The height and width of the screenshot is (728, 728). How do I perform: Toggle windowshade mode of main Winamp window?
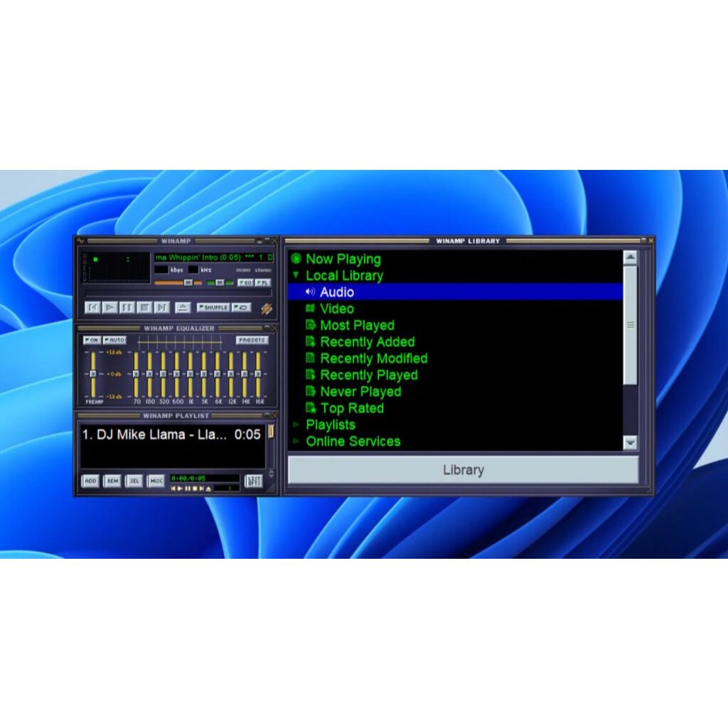pyautogui.click(x=267, y=240)
